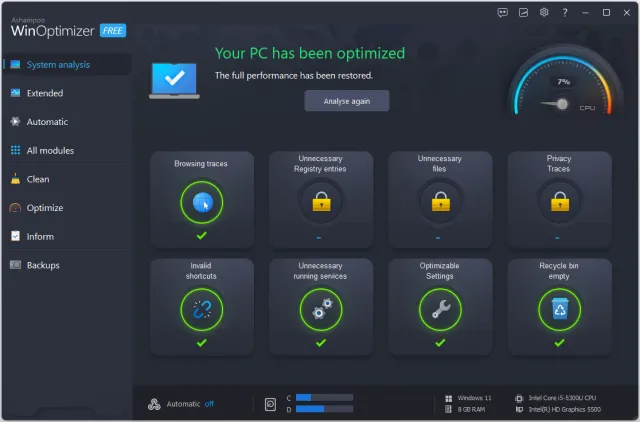Click the Inform checklist icon
The width and height of the screenshot is (640, 422).
click(16, 236)
